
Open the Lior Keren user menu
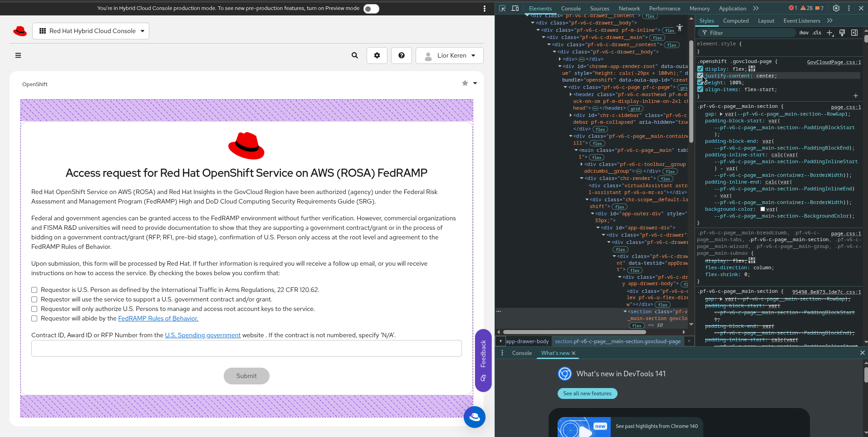tap(450, 55)
